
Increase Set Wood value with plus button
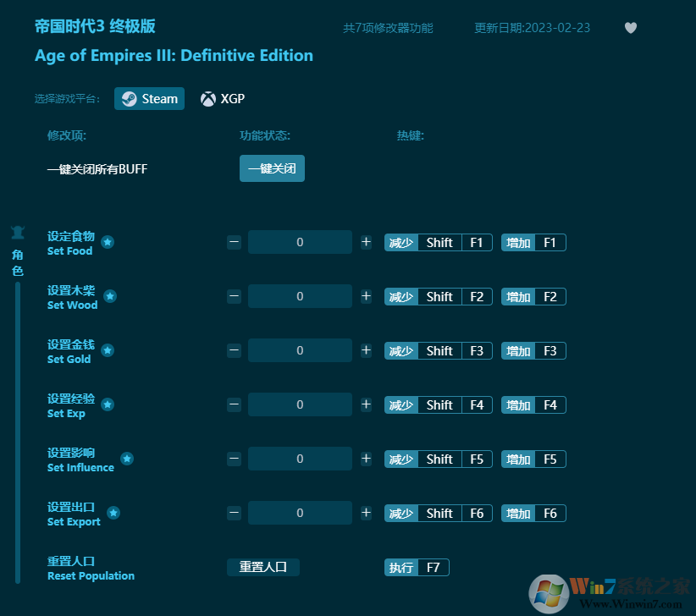click(x=366, y=296)
